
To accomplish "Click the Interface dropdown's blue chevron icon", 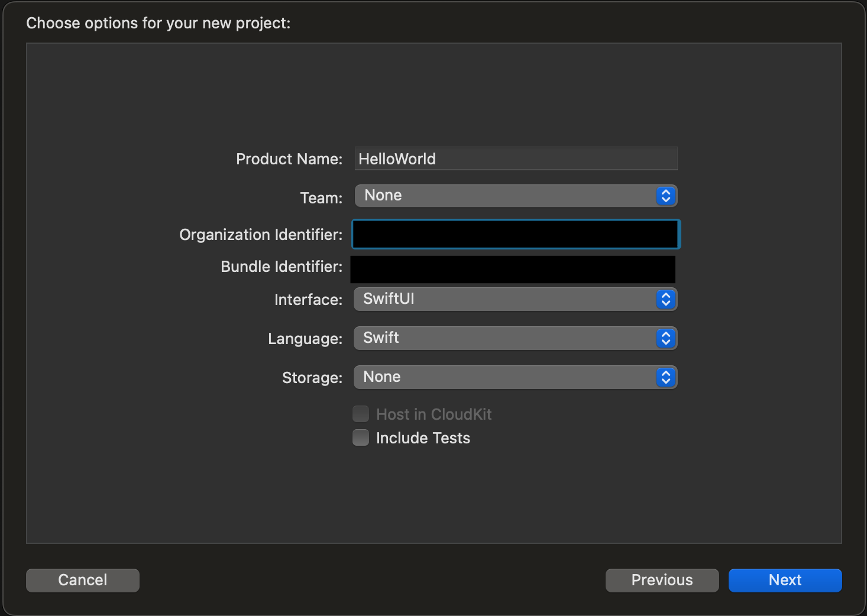I will click(665, 300).
